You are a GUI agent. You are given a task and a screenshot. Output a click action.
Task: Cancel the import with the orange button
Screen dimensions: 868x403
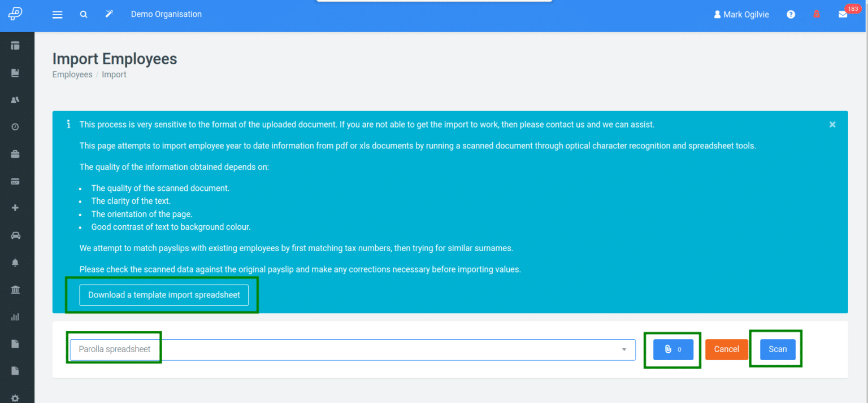click(727, 349)
